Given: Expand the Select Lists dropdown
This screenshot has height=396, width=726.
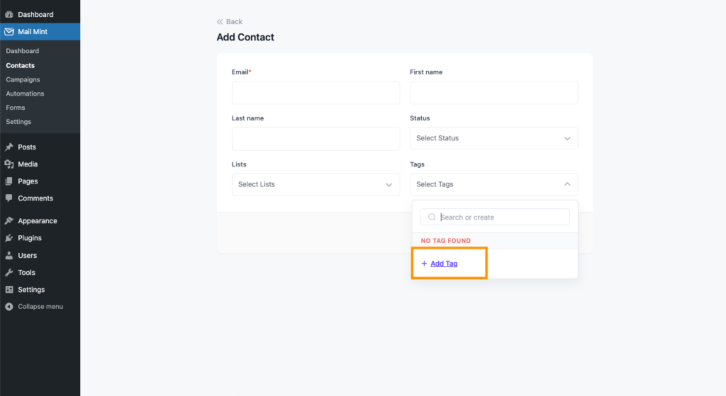Looking at the screenshot, I should pyautogui.click(x=316, y=184).
